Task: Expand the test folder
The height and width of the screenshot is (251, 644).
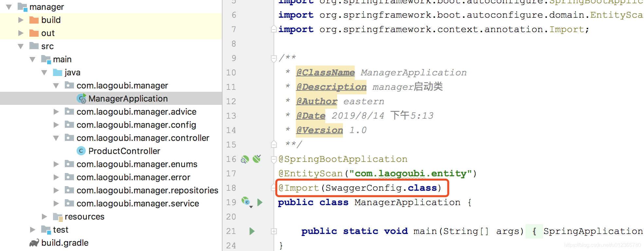Action: (x=33, y=230)
